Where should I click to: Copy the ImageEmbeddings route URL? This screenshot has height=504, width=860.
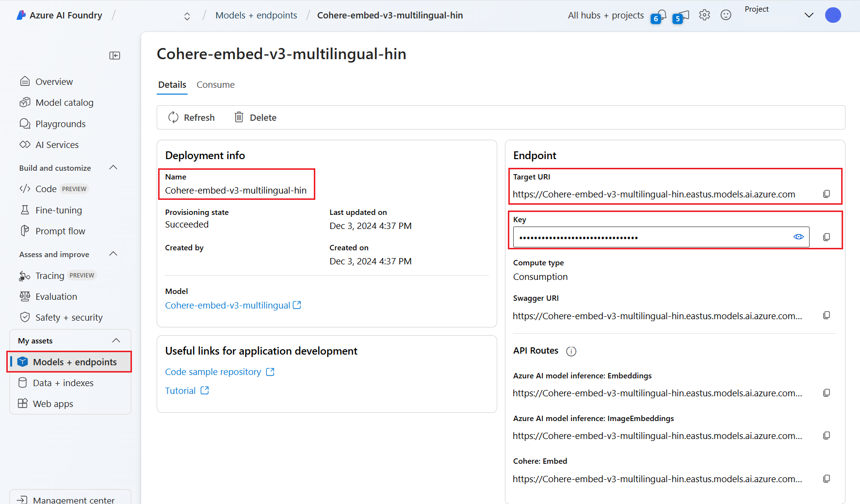tap(827, 436)
